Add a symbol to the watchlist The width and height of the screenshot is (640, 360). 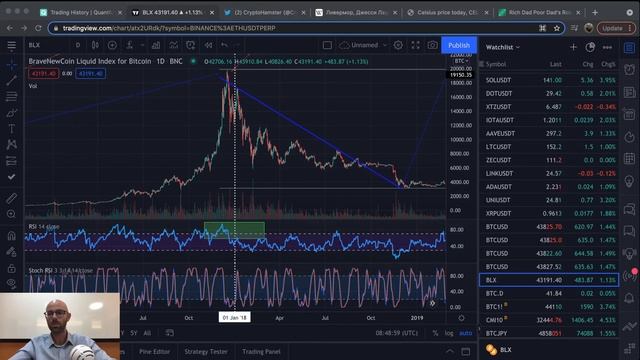tap(573, 47)
